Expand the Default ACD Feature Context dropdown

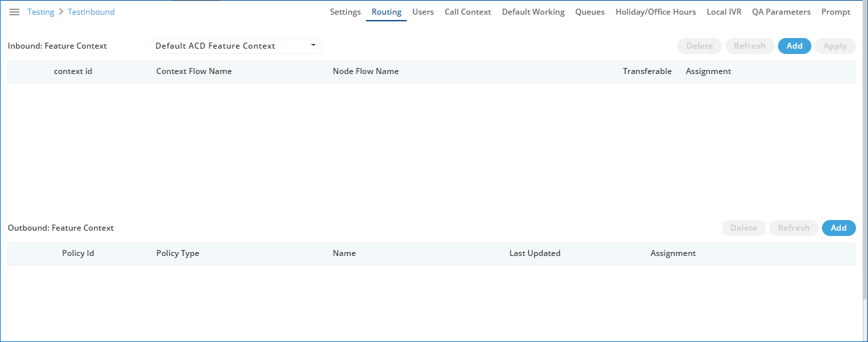[313, 45]
